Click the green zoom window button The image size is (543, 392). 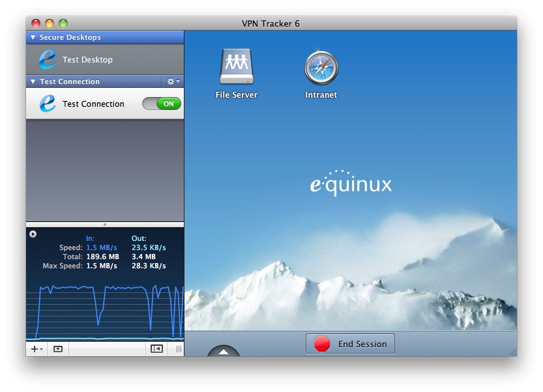[x=63, y=23]
